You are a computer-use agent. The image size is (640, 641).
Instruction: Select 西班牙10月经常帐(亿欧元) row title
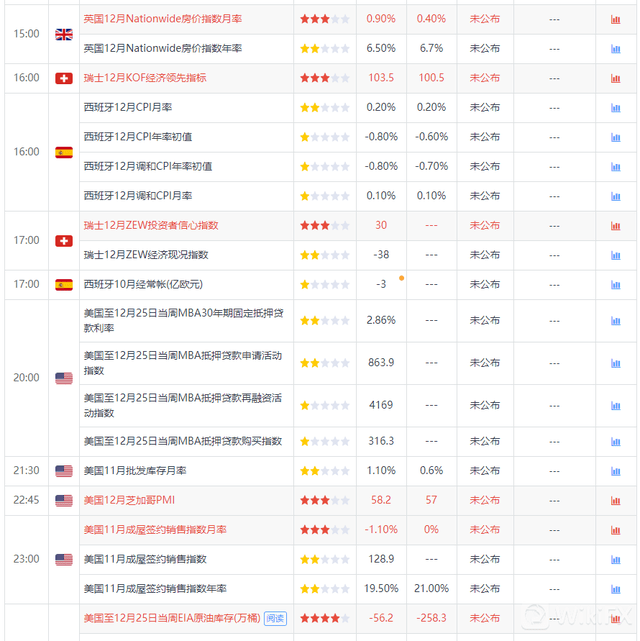[143, 284]
